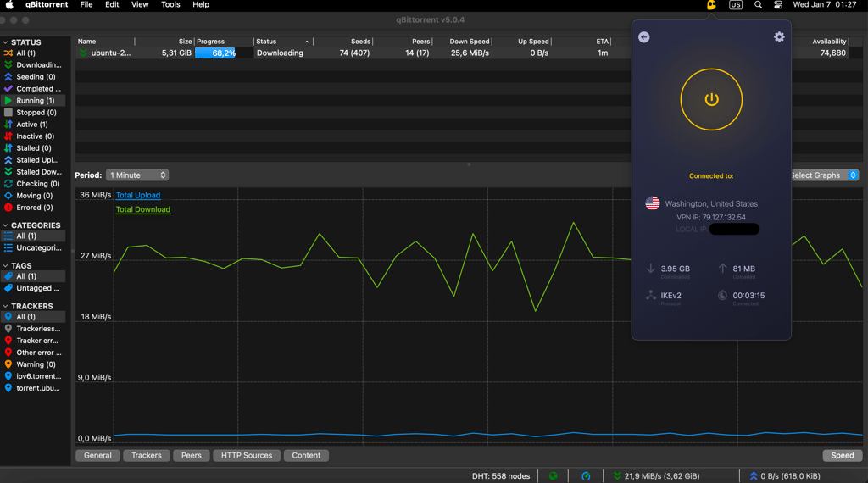Click the CyberGhost VPN menu bar icon
Image resolution: width=868 pixels, height=483 pixels.
711,5
